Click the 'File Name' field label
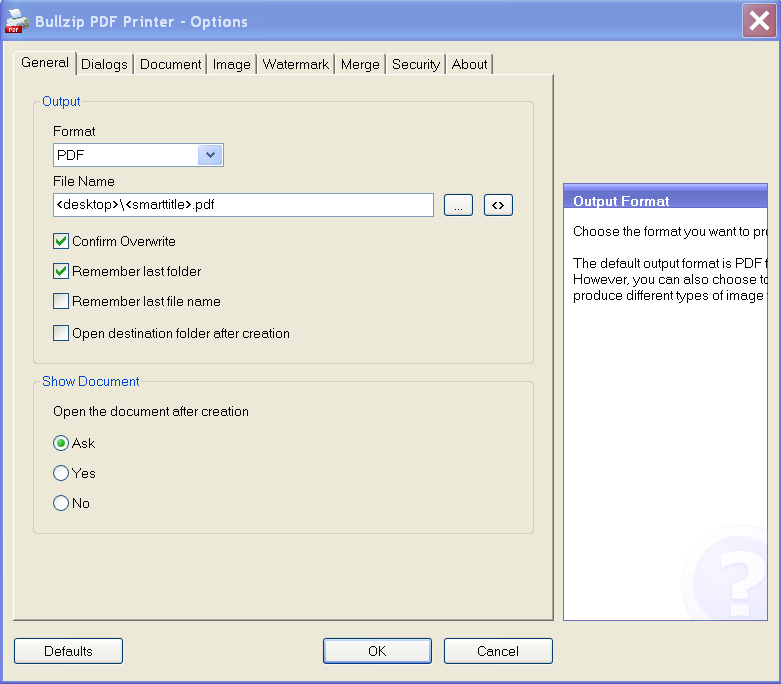 click(x=84, y=181)
